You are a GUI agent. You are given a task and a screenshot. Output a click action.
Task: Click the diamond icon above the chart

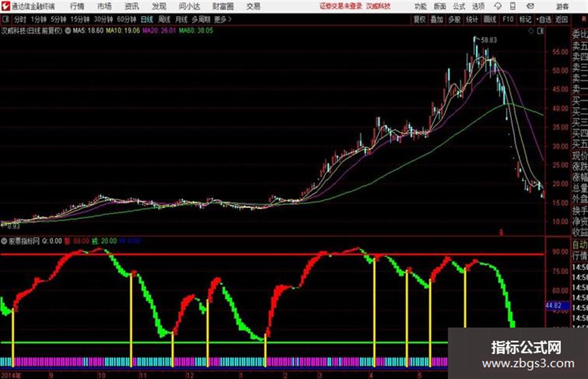click(x=531, y=31)
